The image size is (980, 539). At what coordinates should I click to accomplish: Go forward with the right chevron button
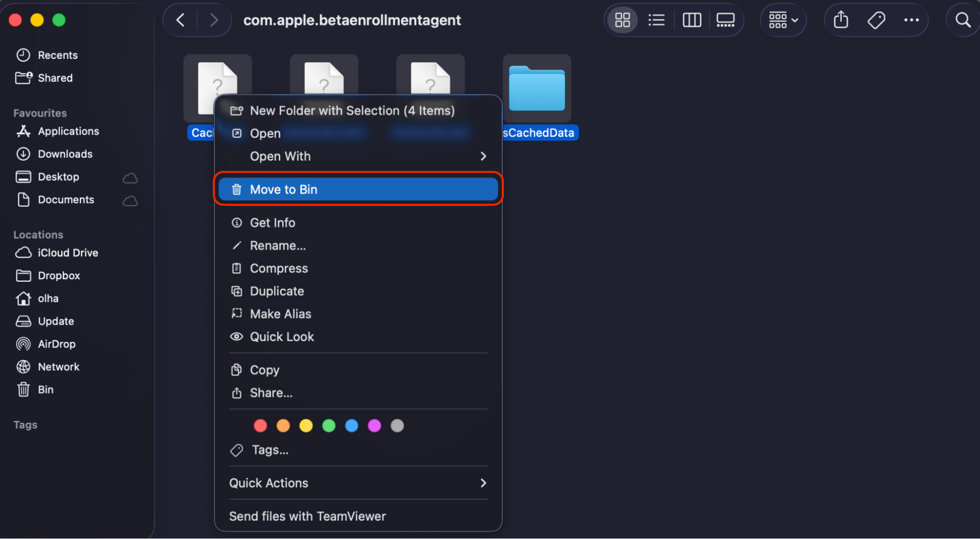(x=214, y=20)
